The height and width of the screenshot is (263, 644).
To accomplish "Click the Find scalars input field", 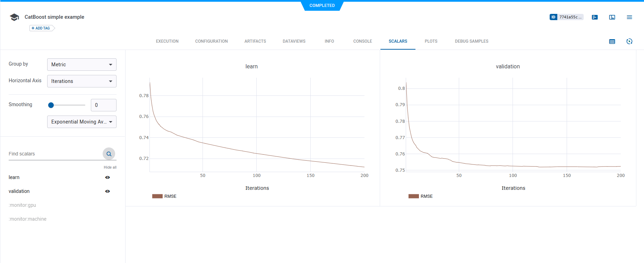I will coord(54,154).
